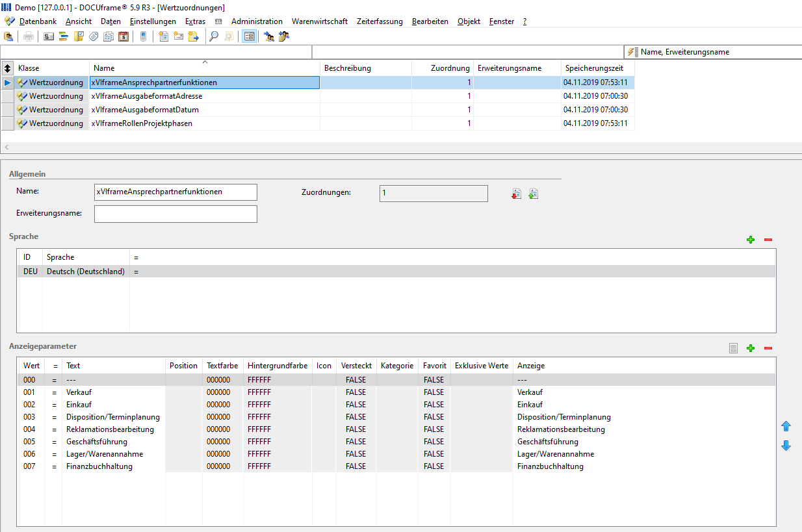Click the up-down arrow button above row selectors
Screen dimensions: 802x532
(x=7, y=68)
